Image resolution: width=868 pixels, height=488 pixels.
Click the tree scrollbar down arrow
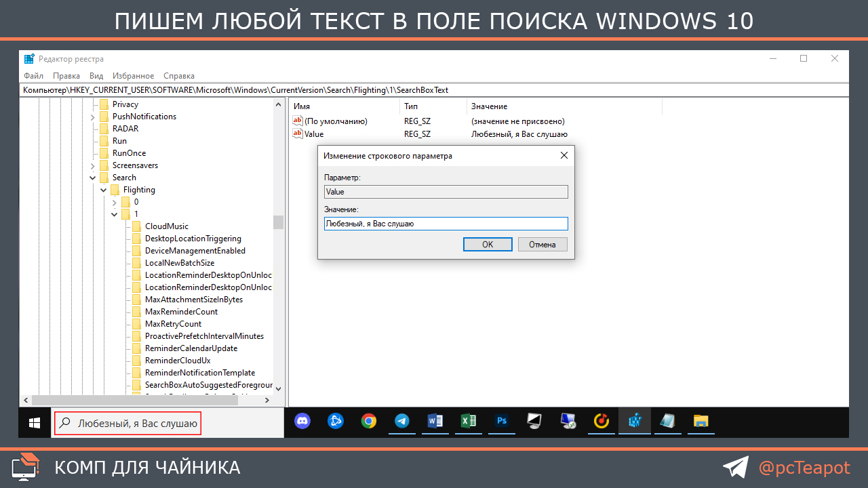click(x=278, y=388)
